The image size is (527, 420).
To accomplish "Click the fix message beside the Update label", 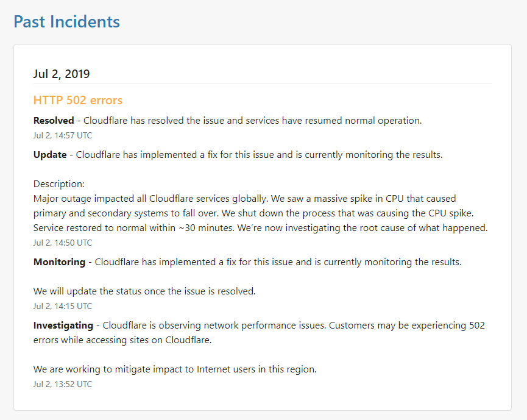I will [x=259, y=155].
